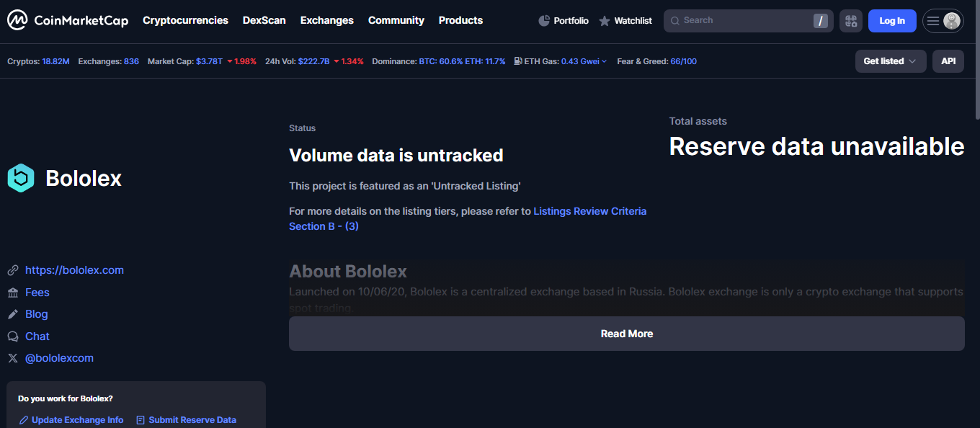980x428 pixels.
Task: Click the About Bololex heading
Action: pos(348,272)
